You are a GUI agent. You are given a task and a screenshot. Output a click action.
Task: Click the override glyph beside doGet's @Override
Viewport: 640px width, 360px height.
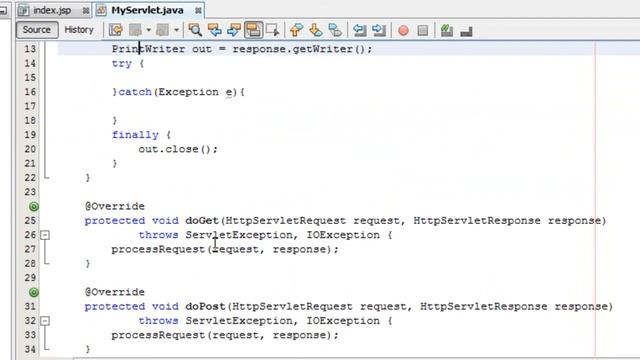(34, 207)
